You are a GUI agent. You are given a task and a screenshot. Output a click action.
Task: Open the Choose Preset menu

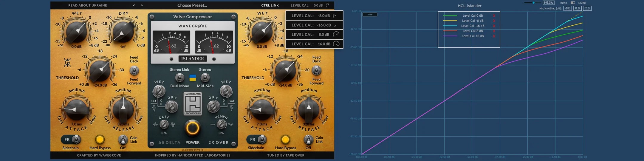[192, 5]
